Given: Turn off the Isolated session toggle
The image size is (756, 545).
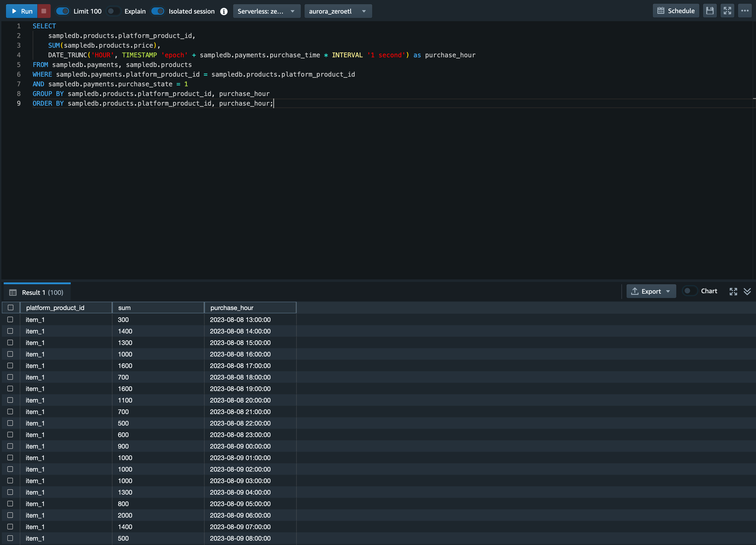Looking at the screenshot, I should pyautogui.click(x=158, y=11).
